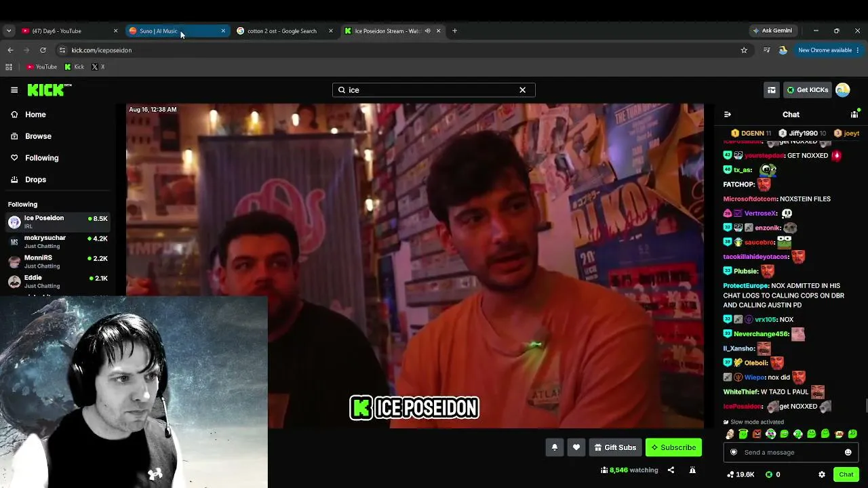Close the Day6 YouTube tab
Viewport: 868px width, 488px height.
tap(115, 30)
